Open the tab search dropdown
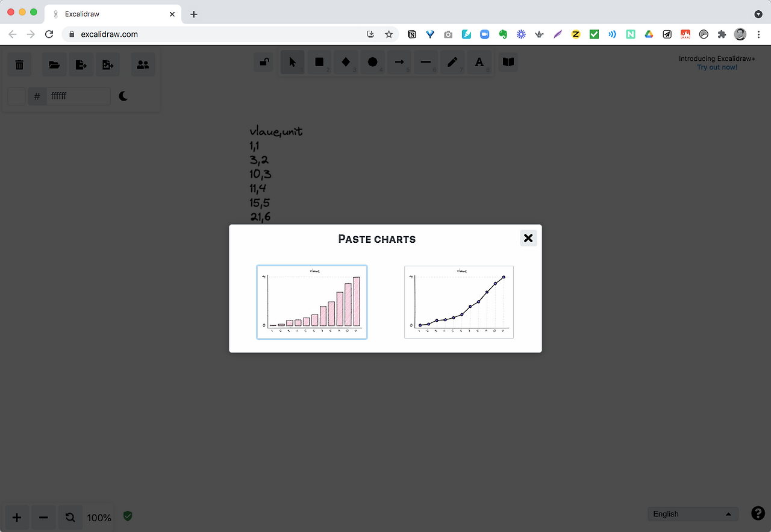 758,14
